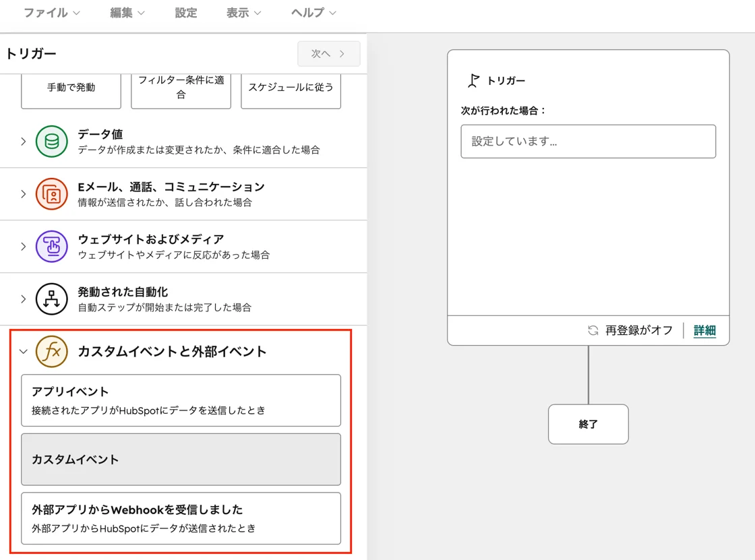Image resolution: width=755 pixels, height=560 pixels.
Task: Click the Eメール、通話 contact card icon
Action: point(51,193)
